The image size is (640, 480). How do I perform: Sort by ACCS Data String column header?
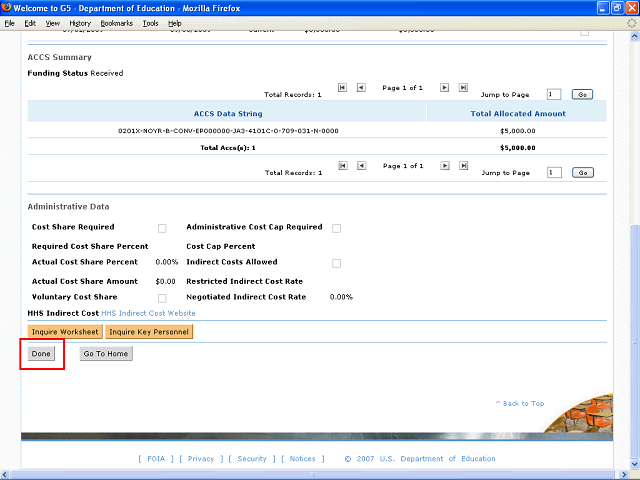click(x=228, y=113)
